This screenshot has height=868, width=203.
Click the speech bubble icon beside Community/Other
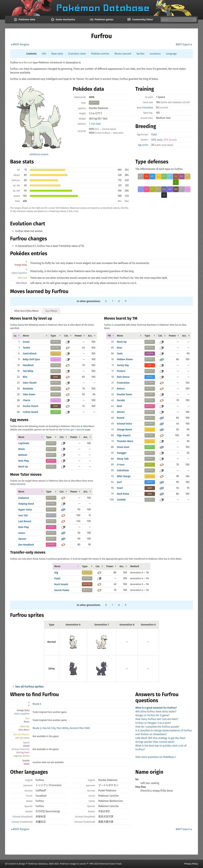point(129,20)
